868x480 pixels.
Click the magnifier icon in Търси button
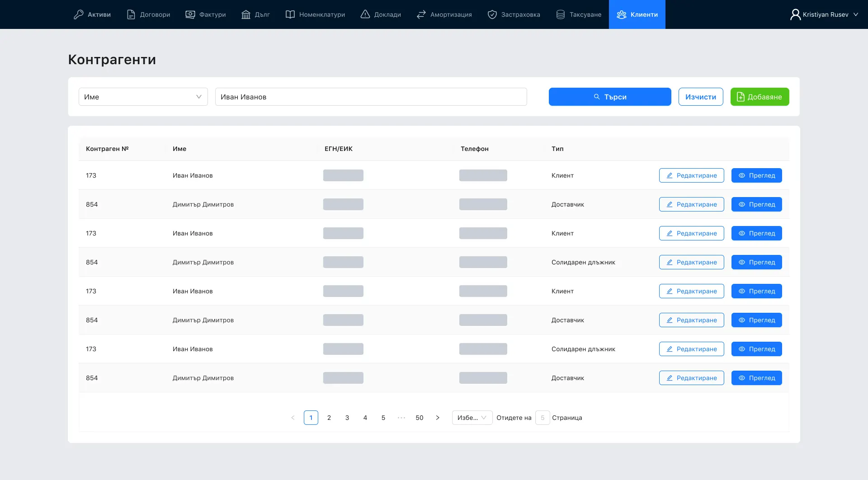click(x=597, y=97)
